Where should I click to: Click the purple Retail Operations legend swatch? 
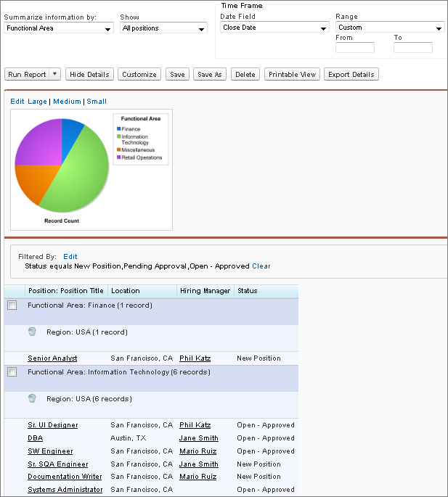coord(118,157)
